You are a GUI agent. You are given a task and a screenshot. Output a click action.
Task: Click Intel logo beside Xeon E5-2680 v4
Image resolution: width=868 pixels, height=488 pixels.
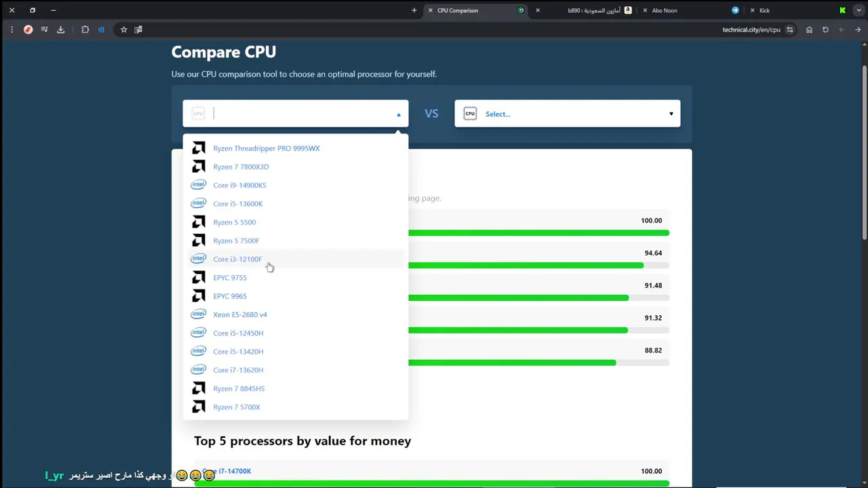[x=199, y=314]
